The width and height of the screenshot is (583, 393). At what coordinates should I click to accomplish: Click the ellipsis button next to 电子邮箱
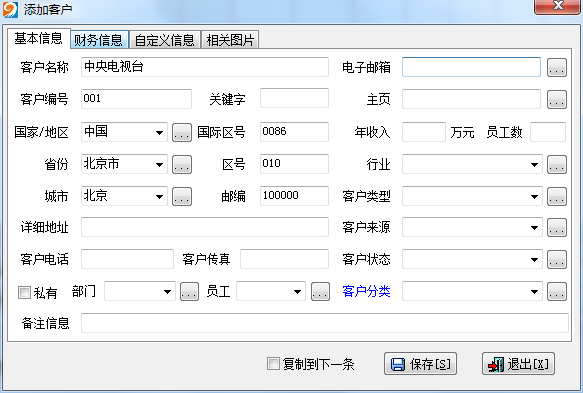coord(557,68)
